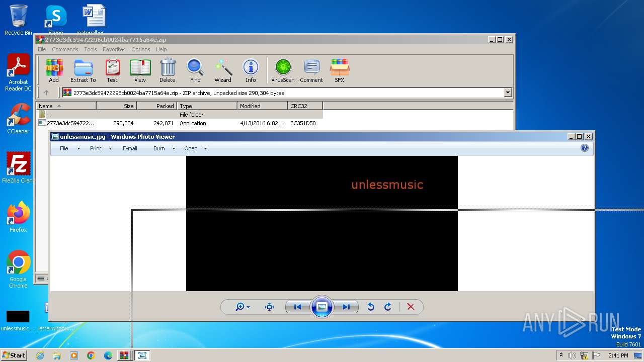The height and width of the screenshot is (362, 644).
Task: Go to previous image in Photo Viewer
Action: click(x=297, y=307)
